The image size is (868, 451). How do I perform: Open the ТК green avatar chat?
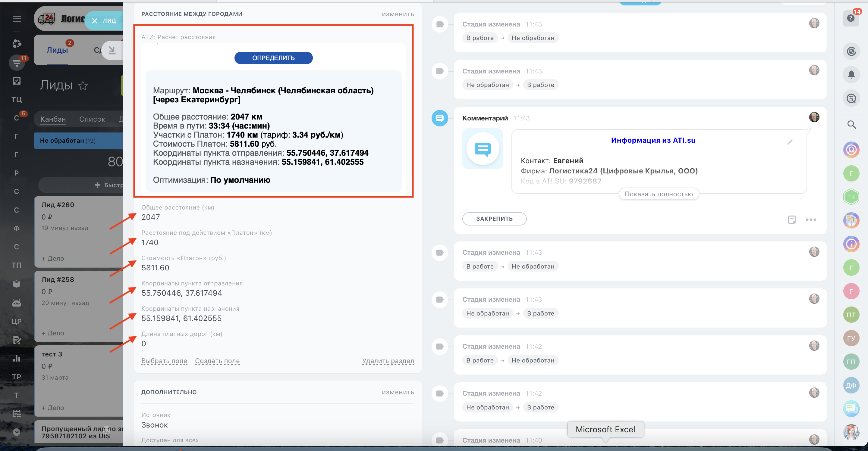[x=851, y=197]
